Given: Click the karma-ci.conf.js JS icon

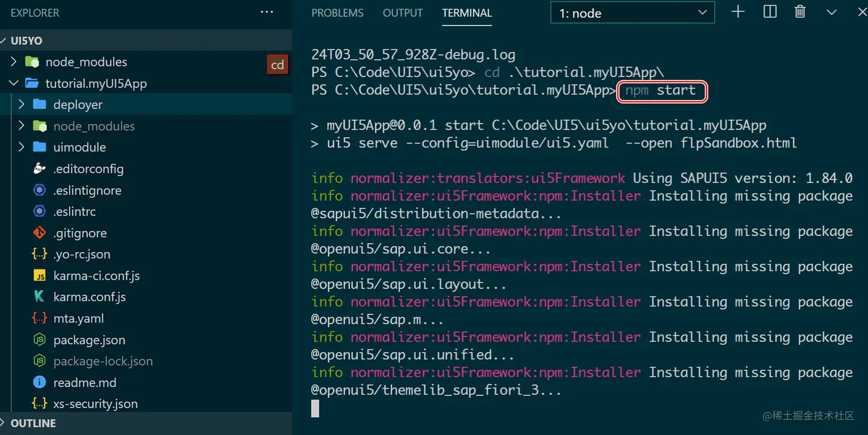Looking at the screenshot, I should pyautogui.click(x=40, y=276).
